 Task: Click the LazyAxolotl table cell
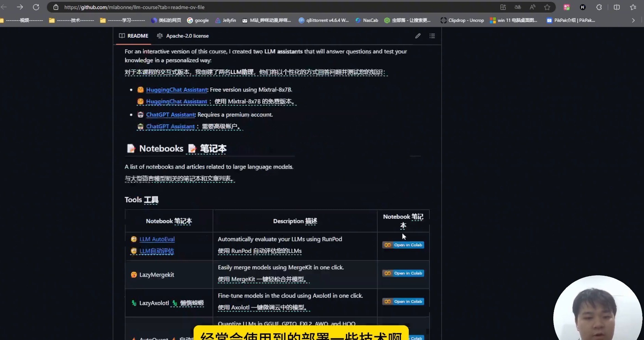click(169, 303)
